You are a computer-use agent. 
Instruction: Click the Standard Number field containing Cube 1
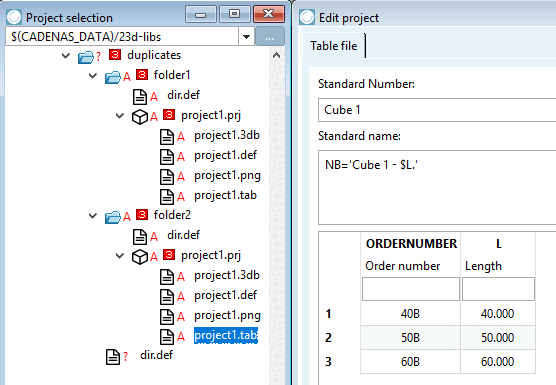click(437, 110)
